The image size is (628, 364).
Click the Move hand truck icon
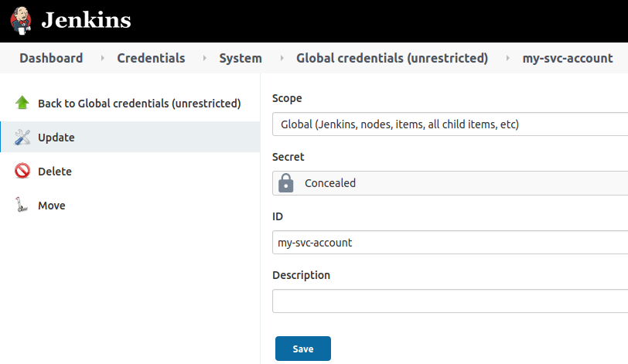[x=22, y=206]
